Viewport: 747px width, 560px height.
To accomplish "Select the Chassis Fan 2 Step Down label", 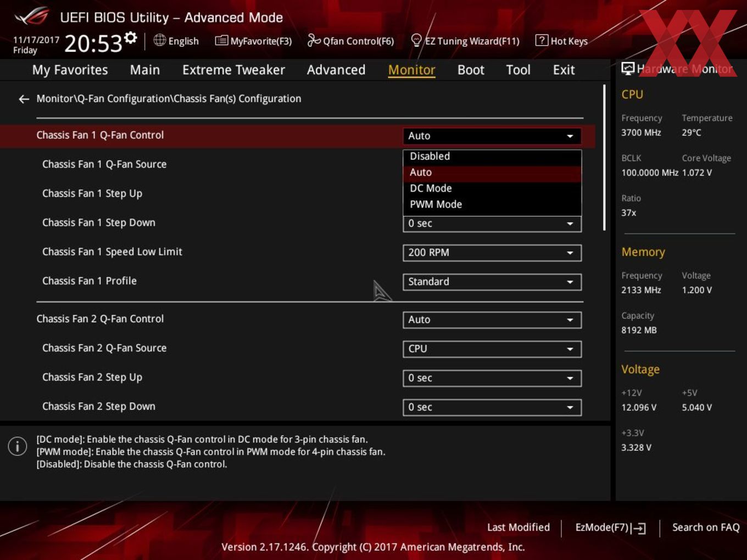I will click(x=99, y=406).
